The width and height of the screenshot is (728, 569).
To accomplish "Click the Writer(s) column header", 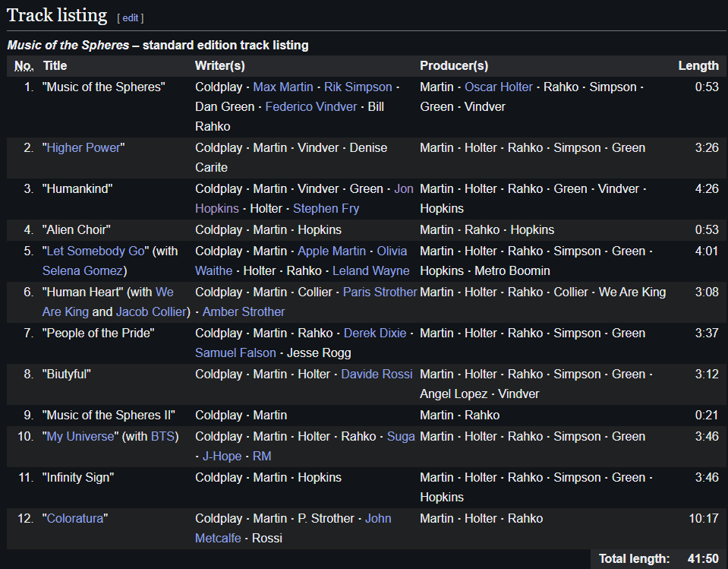I will point(219,66).
